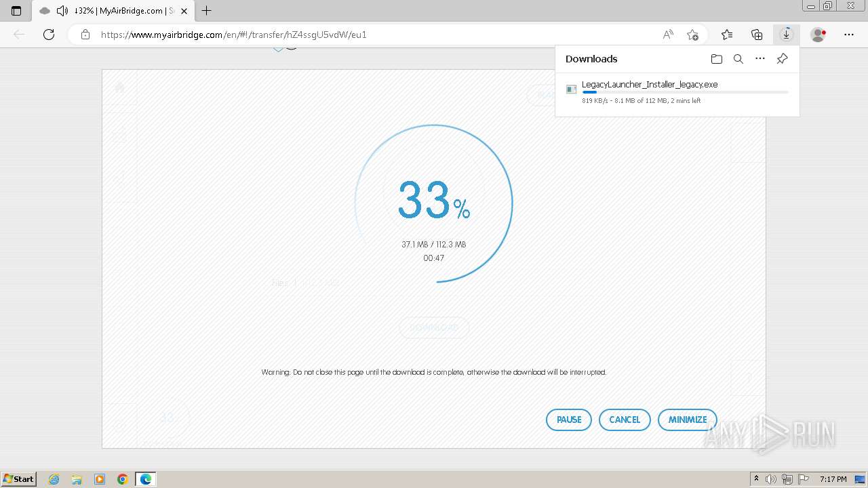Switch to Microsoft Edge taskbar button
868x488 pixels.
(146, 479)
